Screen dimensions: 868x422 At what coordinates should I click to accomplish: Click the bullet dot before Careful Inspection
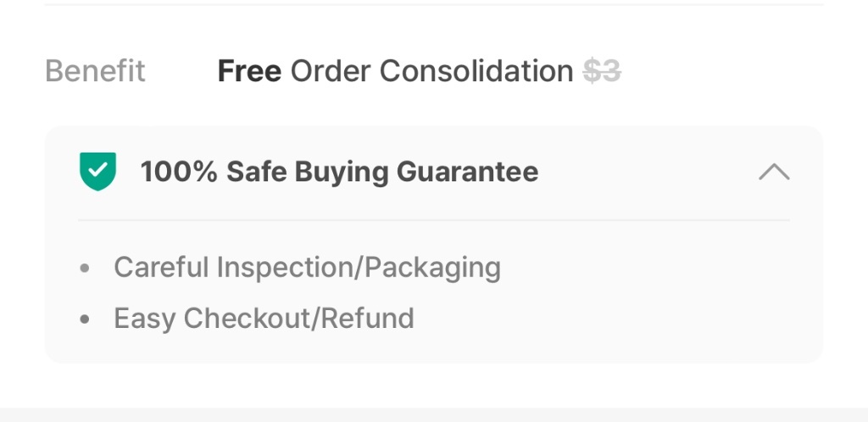coord(85,269)
